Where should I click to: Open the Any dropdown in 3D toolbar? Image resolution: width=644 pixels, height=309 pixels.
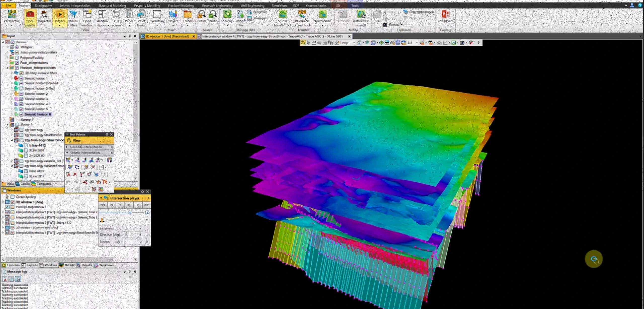point(354,43)
